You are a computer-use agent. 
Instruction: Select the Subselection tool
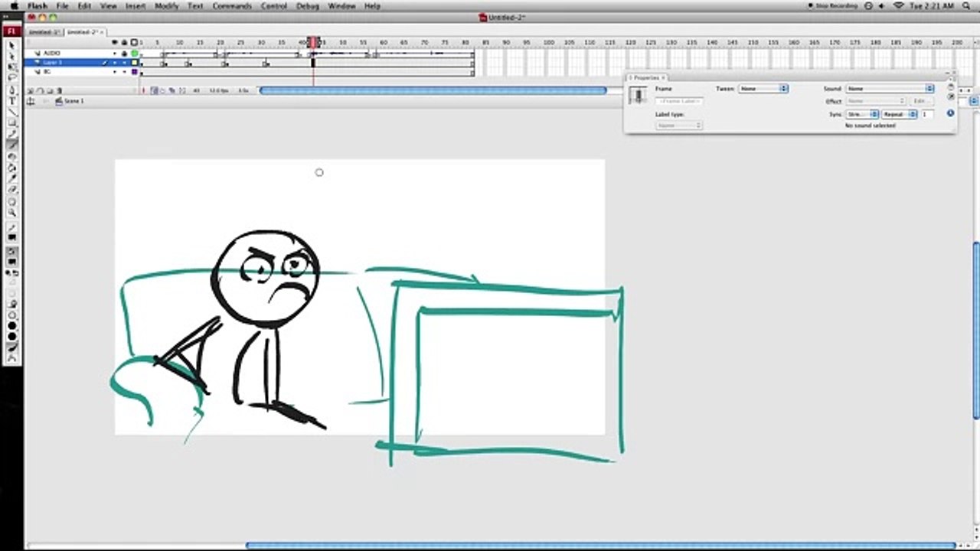[x=12, y=56]
